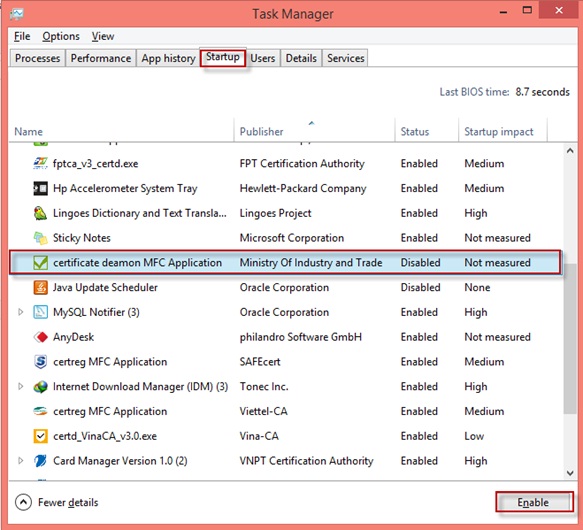Click the certd_VinaCA_v3.0.exe yellow icon
Viewport: 583px width, 530px height.
[x=40, y=436]
